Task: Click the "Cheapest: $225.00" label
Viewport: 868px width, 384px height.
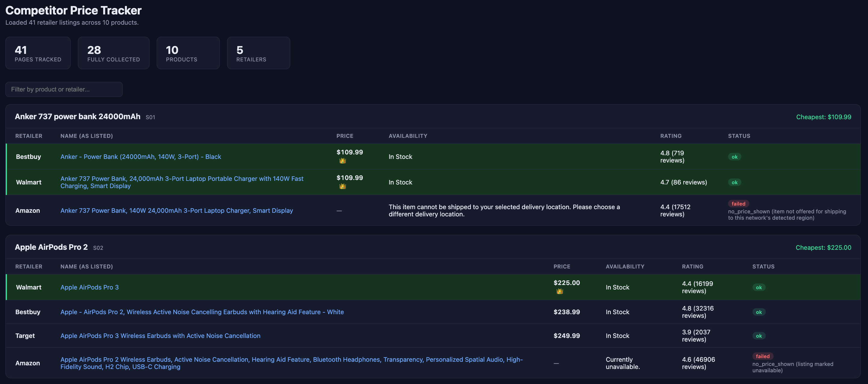Action: click(823, 247)
